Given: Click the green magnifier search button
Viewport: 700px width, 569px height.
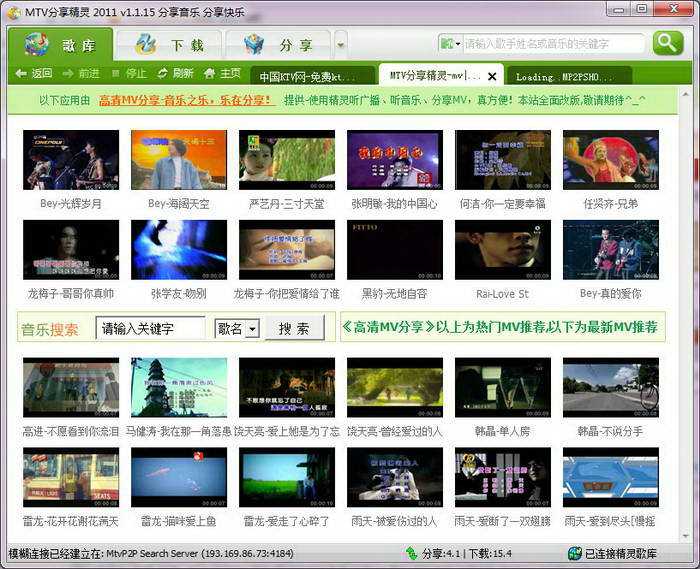Looking at the screenshot, I should (668, 43).
